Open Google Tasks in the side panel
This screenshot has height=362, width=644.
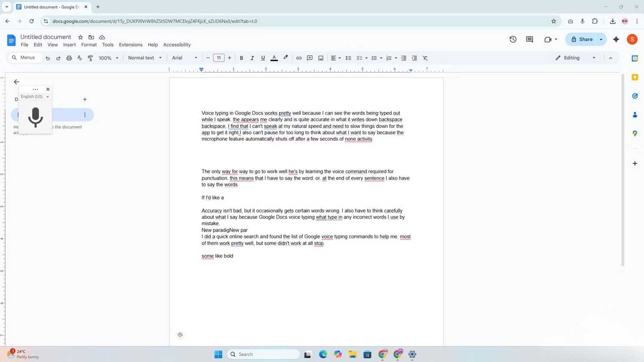coord(635,96)
